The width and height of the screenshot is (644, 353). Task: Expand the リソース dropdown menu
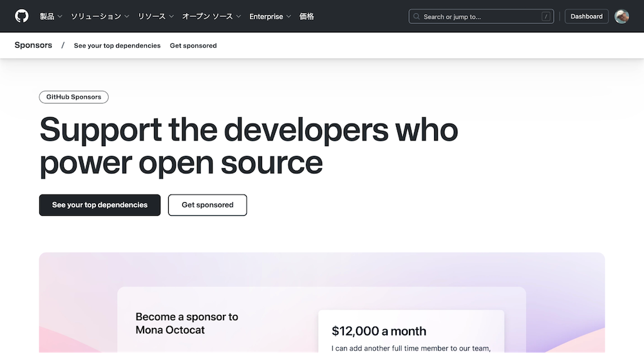point(156,17)
